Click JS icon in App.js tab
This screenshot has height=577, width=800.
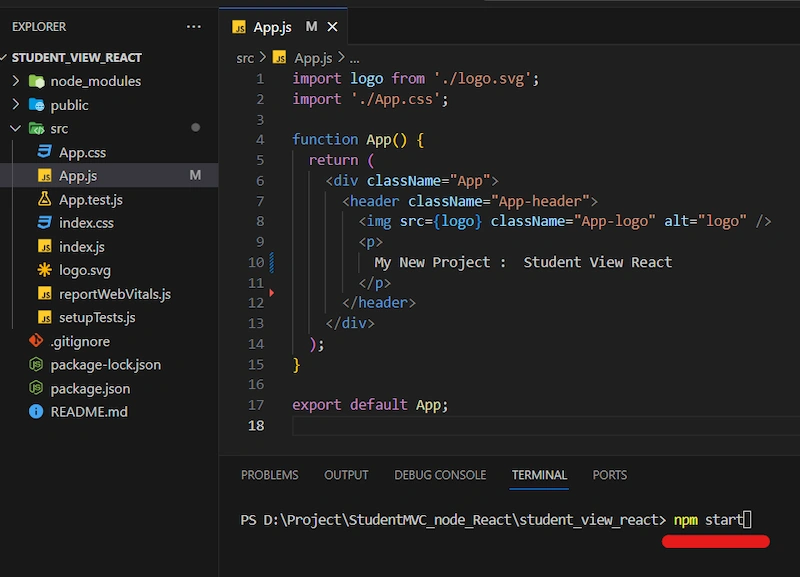[x=239, y=27]
